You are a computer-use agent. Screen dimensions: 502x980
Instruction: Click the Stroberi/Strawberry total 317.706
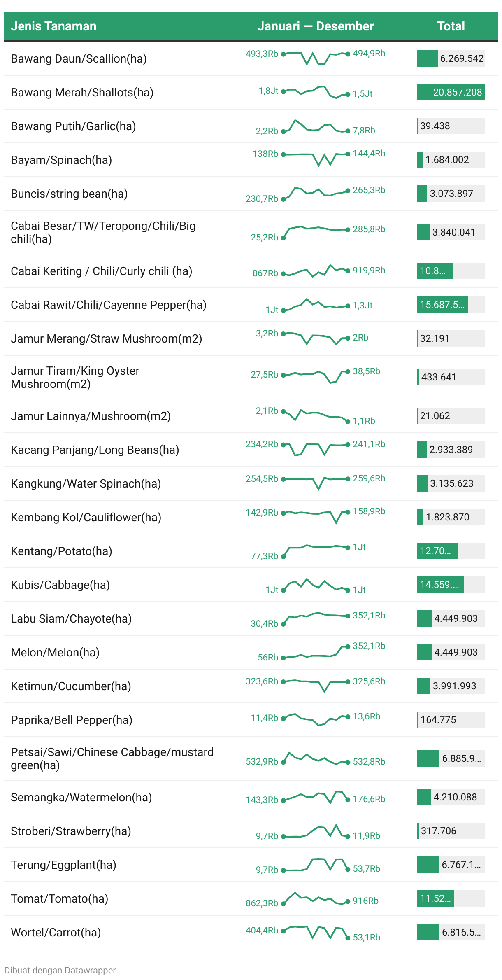click(451, 831)
